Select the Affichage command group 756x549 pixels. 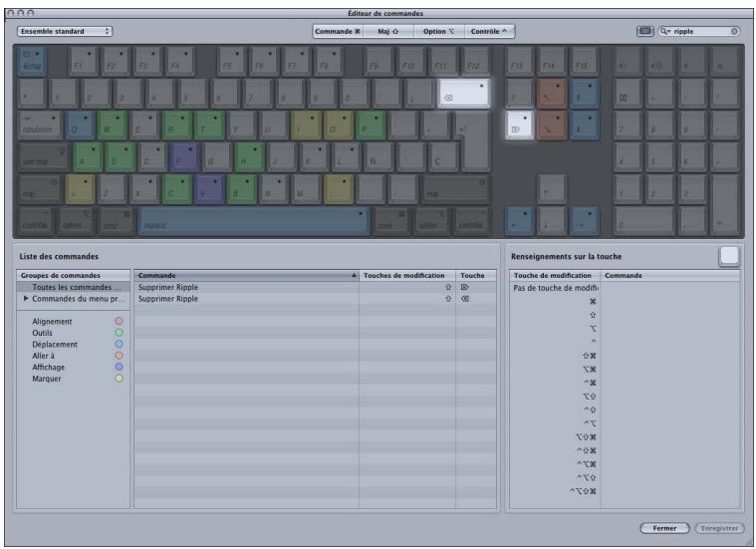tap(74, 367)
